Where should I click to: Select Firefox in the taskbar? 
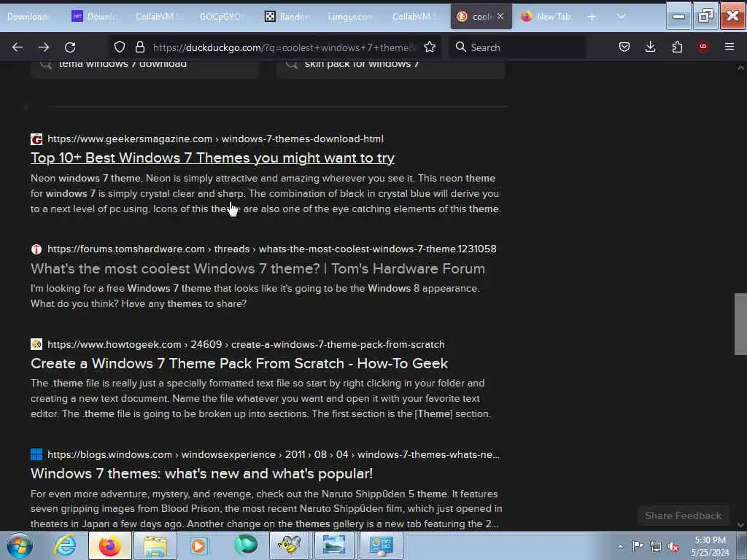tap(109, 545)
